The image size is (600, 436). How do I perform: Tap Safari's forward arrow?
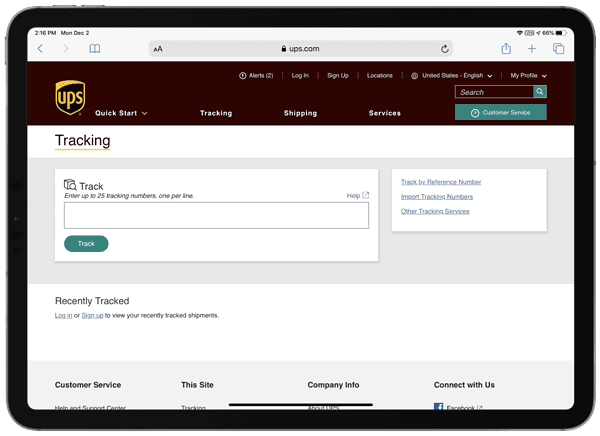(x=66, y=49)
